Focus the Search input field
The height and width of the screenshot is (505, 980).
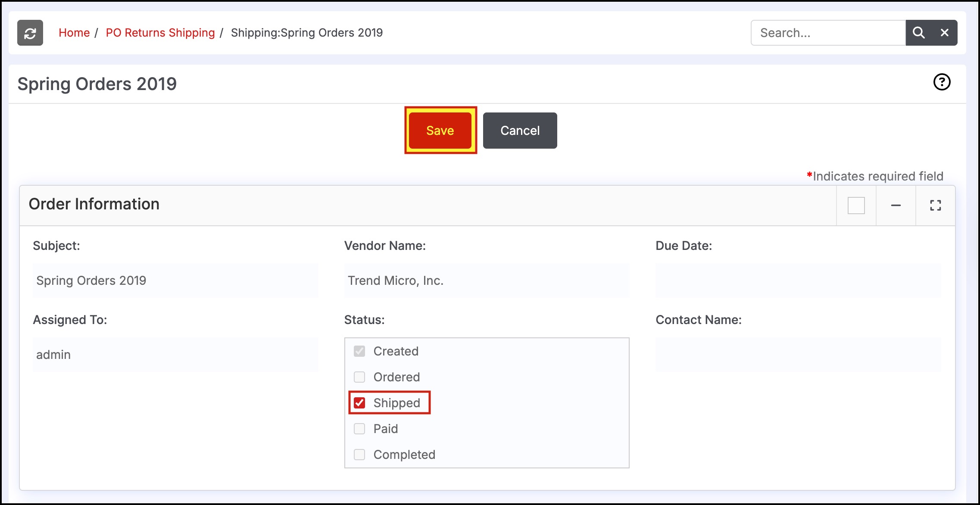[828, 33]
